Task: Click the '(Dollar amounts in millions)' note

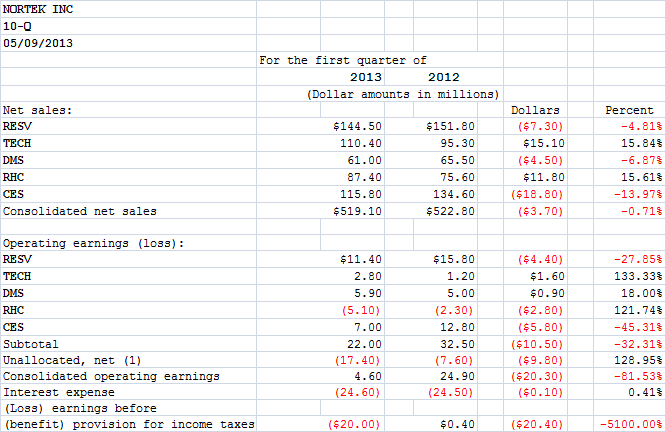Action: point(403,94)
